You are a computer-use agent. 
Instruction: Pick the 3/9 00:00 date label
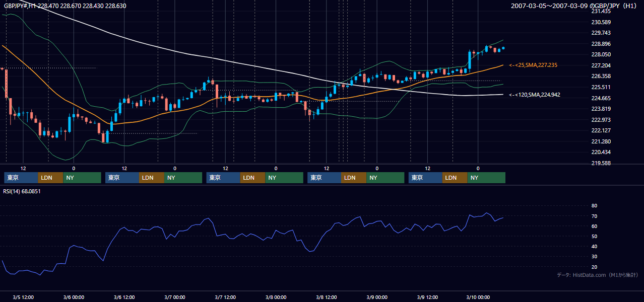[377, 297]
